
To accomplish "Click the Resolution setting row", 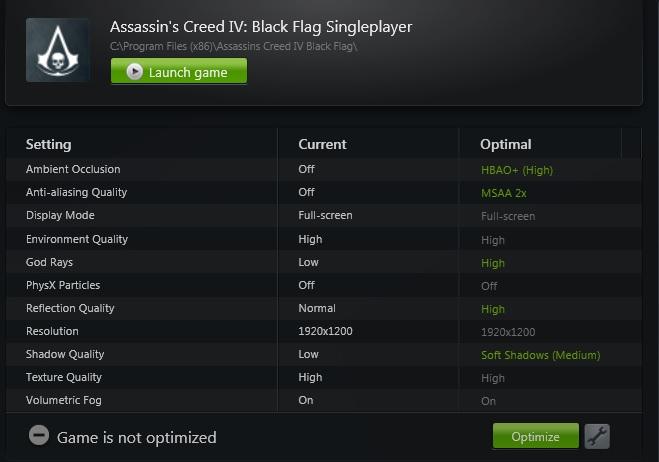I will 52,331.
